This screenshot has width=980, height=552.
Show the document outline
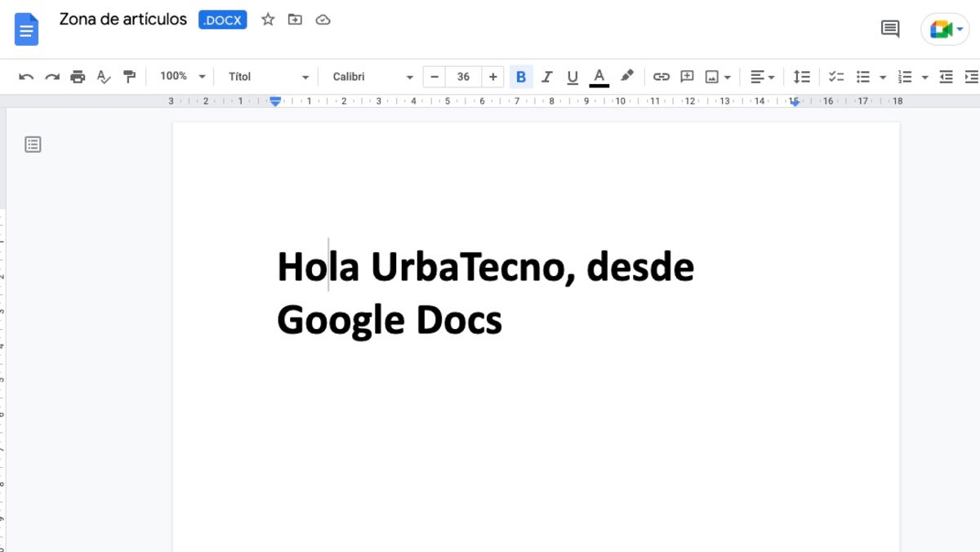pos(33,145)
